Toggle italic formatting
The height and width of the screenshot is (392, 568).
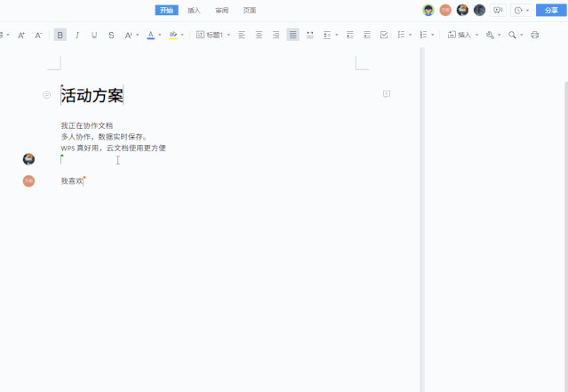(x=77, y=36)
